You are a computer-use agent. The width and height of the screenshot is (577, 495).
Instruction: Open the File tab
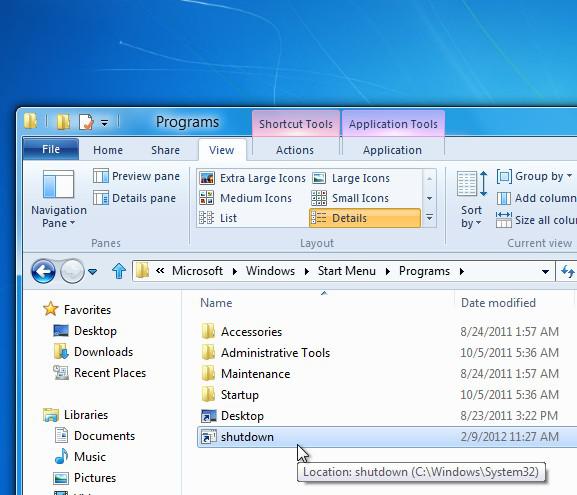click(51, 149)
